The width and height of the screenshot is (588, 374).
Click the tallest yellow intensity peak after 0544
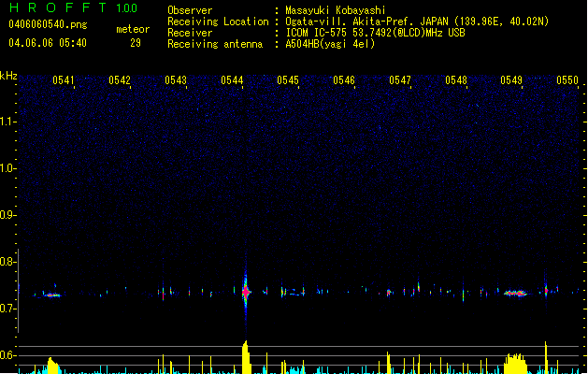pyautogui.click(x=246, y=357)
